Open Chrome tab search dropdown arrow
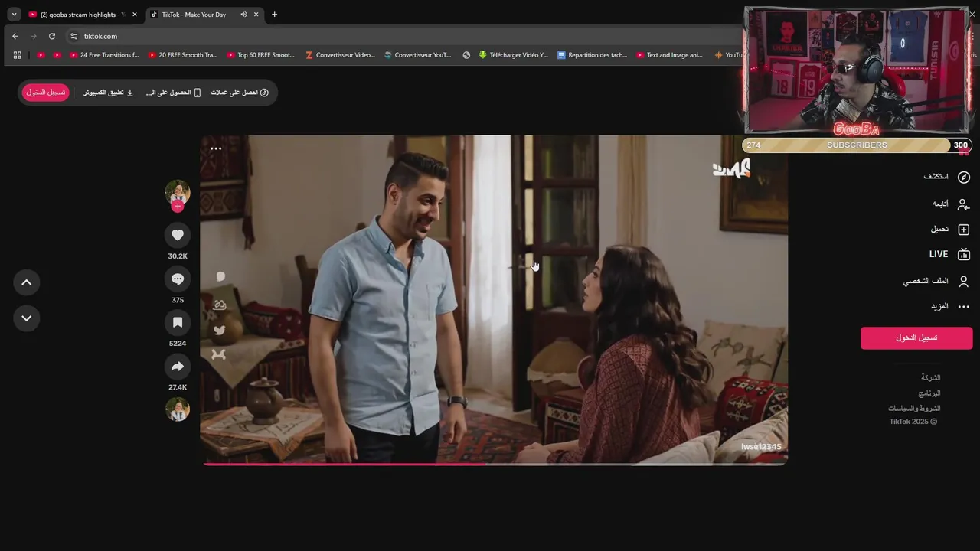Screen dimensions: 980x551 [14, 15]
